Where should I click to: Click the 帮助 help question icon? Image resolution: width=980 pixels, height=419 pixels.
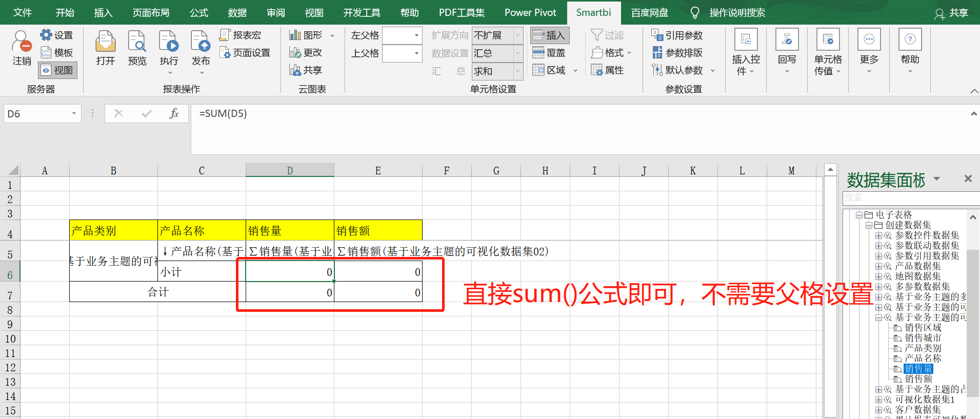click(910, 39)
